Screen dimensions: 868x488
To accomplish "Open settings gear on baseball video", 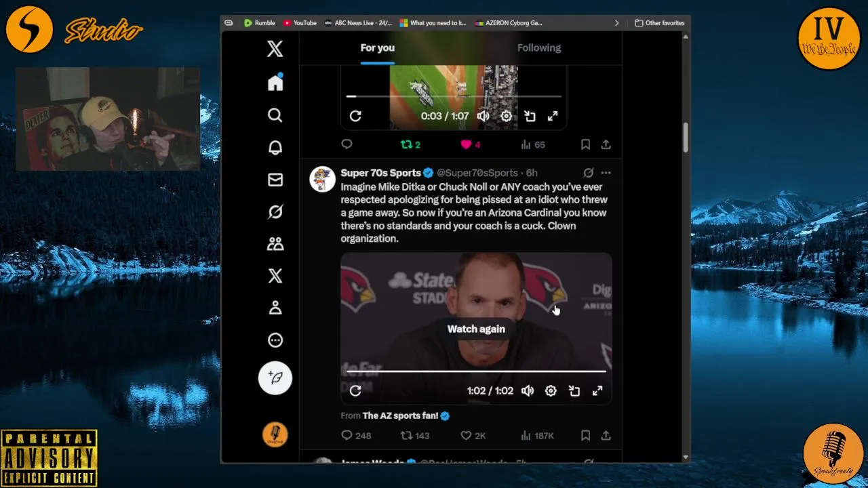I will pyautogui.click(x=506, y=116).
